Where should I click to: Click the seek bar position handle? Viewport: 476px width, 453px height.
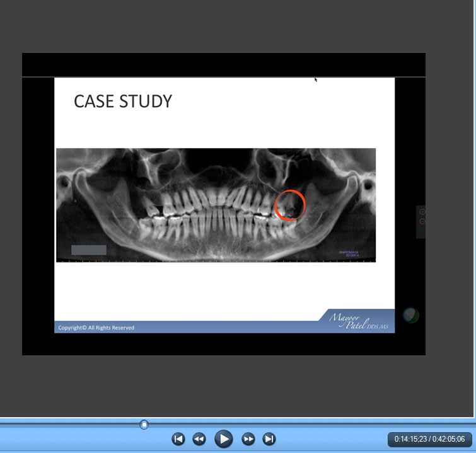click(144, 425)
